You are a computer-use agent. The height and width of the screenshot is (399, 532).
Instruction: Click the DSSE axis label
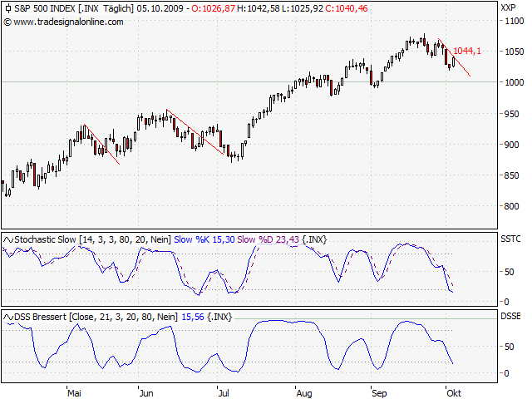[x=510, y=316]
